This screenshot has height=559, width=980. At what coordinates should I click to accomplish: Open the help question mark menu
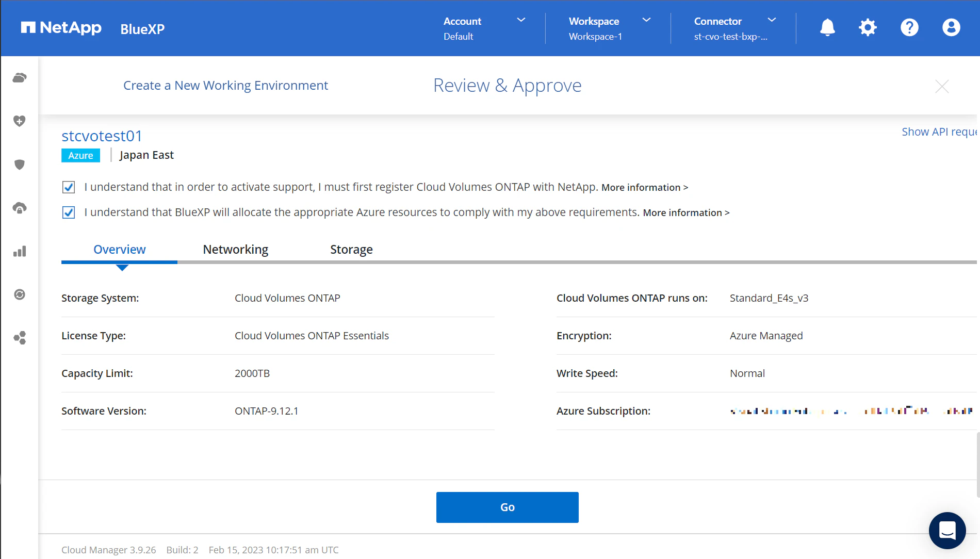pos(909,27)
